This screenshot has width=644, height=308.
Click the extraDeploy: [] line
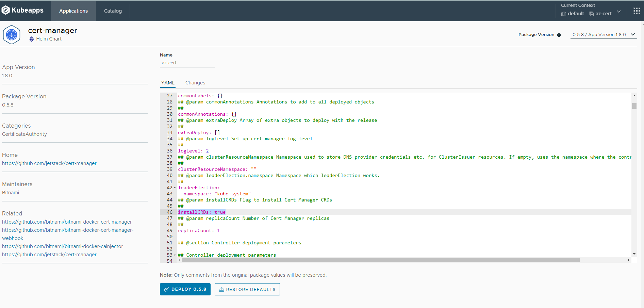coord(199,132)
